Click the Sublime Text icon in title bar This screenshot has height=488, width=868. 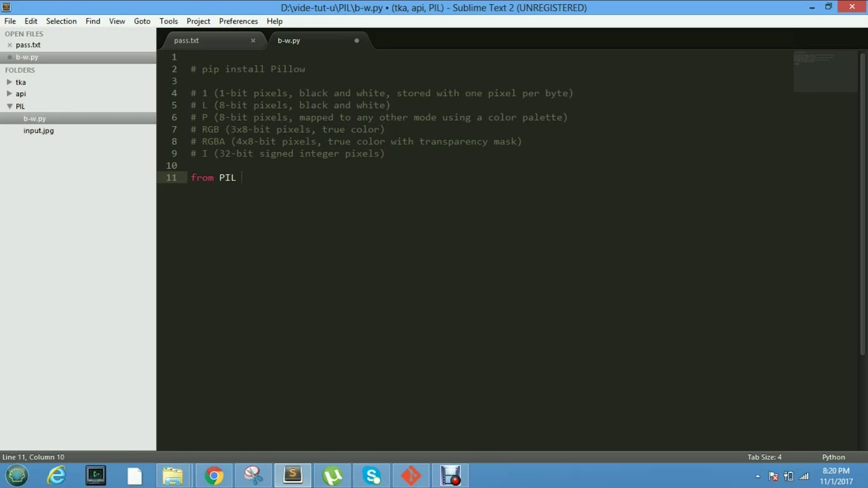pos(7,7)
